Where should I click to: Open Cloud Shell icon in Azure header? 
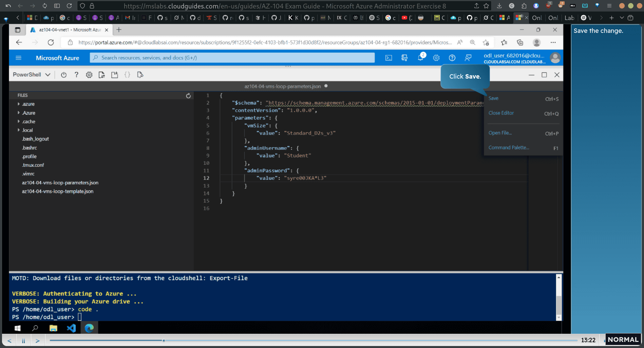[389, 58]
